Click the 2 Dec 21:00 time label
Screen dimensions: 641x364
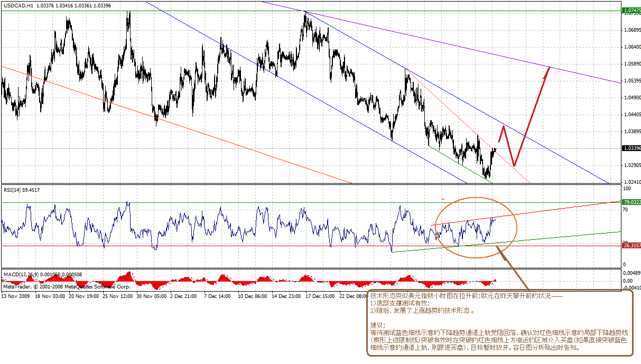click(184, 296)
